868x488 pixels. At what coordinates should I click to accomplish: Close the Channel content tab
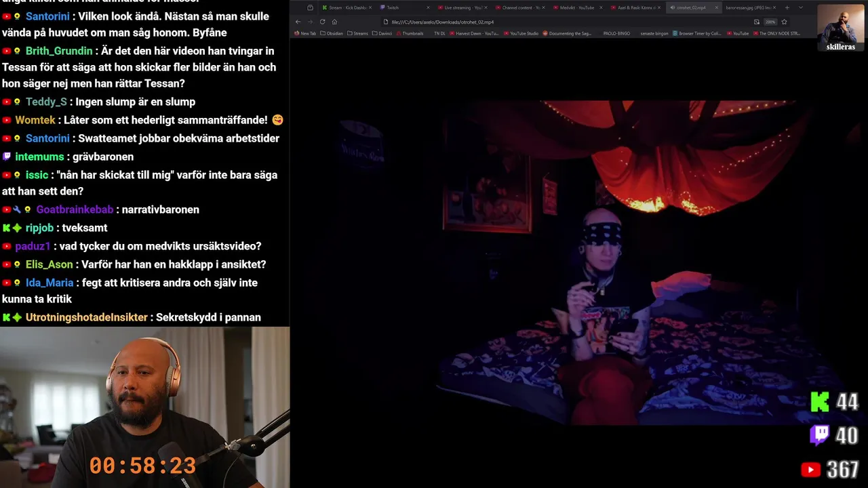pyautogui.click(x=543, y=7)
